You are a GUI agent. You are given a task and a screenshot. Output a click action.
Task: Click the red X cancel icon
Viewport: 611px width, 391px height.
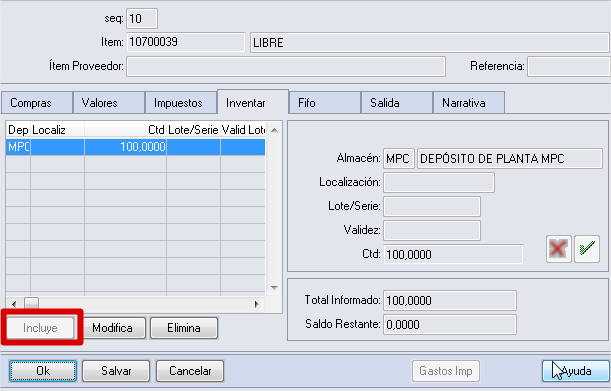click(x=558, y=249)
